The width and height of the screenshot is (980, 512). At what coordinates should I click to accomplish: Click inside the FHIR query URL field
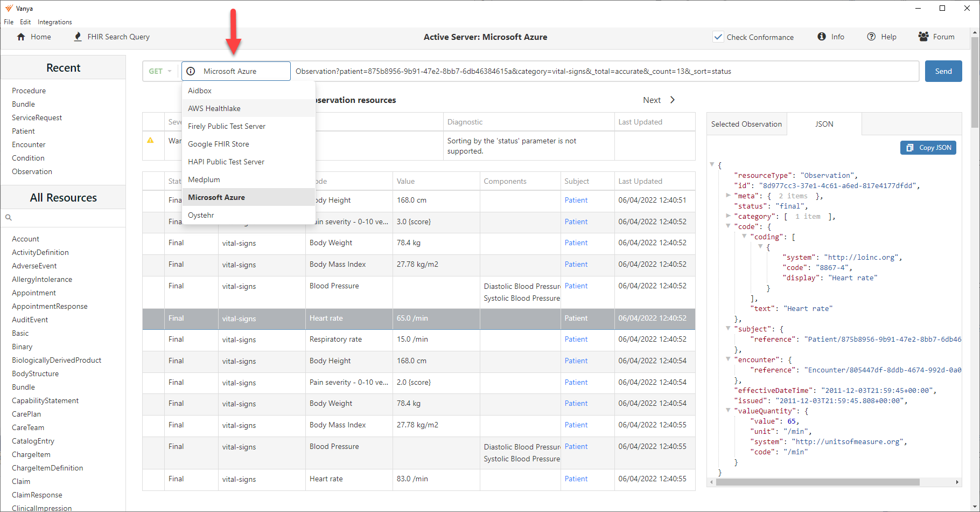click(605, 71)
